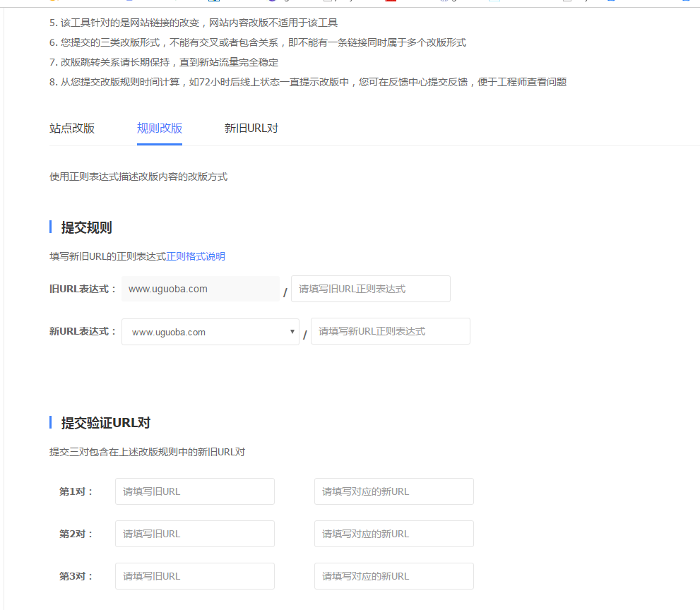Click the www.uguoba.com old URL prefix box

click(x=200, y=289)
